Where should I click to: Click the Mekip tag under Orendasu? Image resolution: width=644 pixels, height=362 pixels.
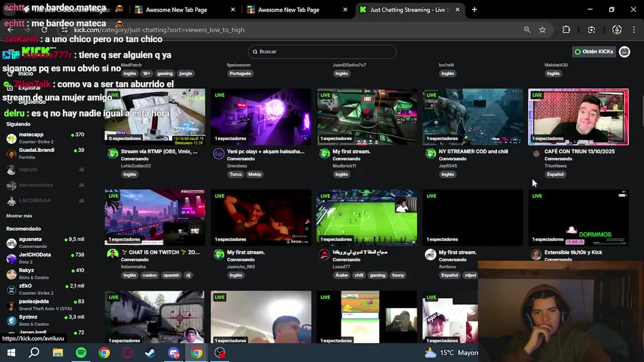tap(255, 174)
